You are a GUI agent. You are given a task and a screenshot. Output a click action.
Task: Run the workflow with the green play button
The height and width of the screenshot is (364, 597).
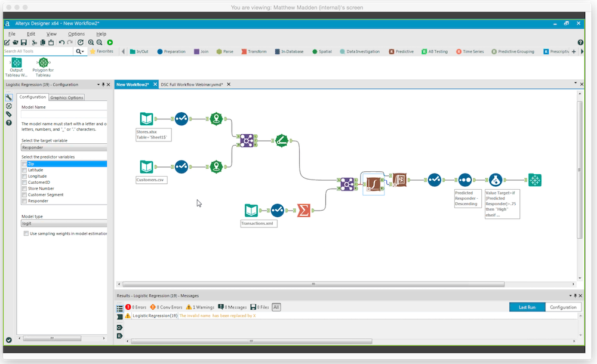(110, 42)
